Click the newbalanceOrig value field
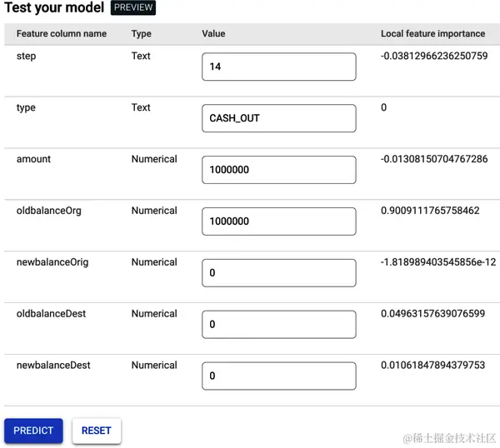Screen dimensions: 500x448 [x=278, y=273]
